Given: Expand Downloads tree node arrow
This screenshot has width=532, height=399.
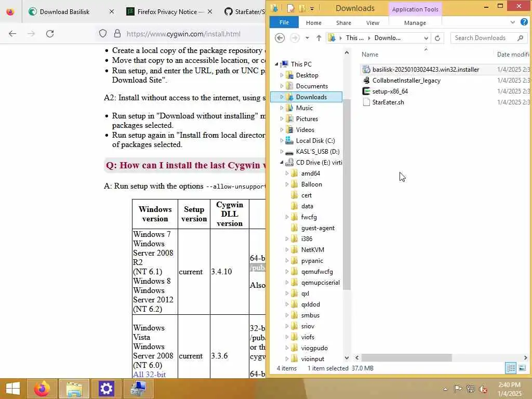Looking at the screenshot, I should [282, 97].
